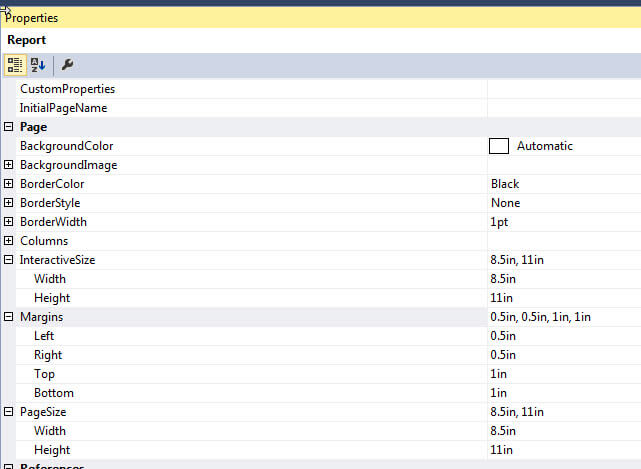Open Property Pages wrench icon

click(x=67, y=65)
